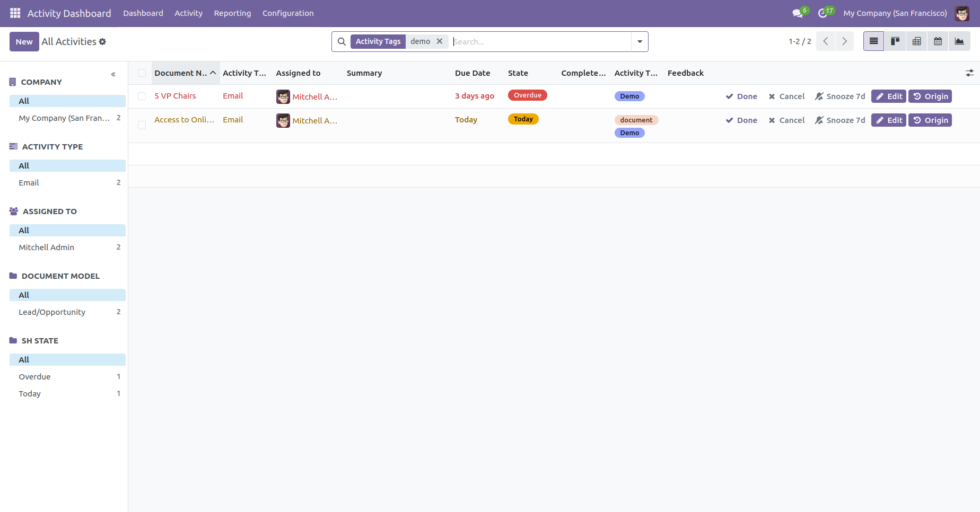This screenshot has height=512, width=980.
Task: Open the user avatar menu
Action: (x=962, y=13)
